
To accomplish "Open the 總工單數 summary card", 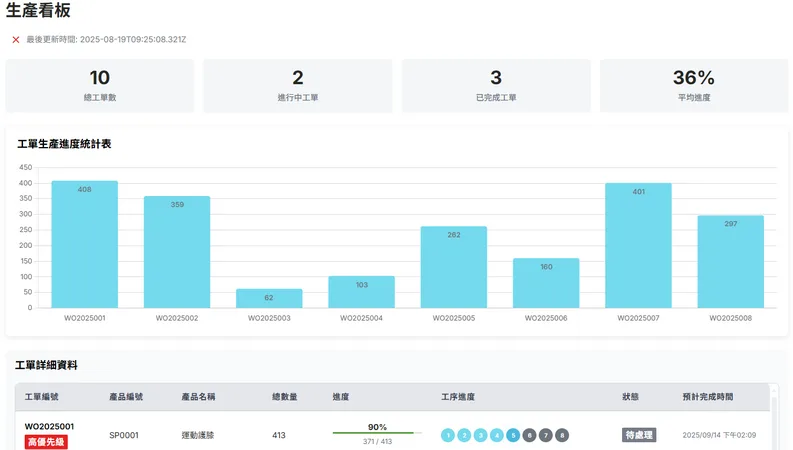I will (100, 86).
